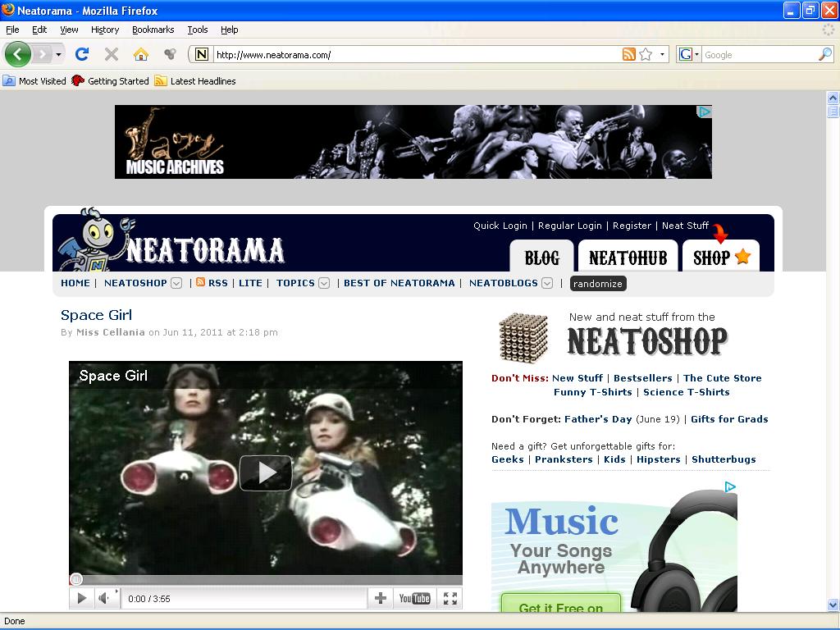
Task: Click the play button in video controls
Action: coord(81,598)
